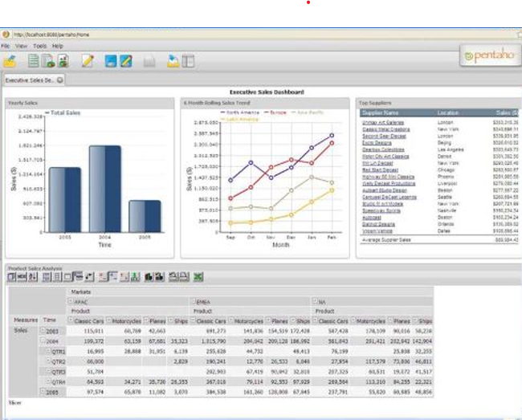Expand the NA market header
522x420 pixels.
pyautogui.click(x=315, y=301)
